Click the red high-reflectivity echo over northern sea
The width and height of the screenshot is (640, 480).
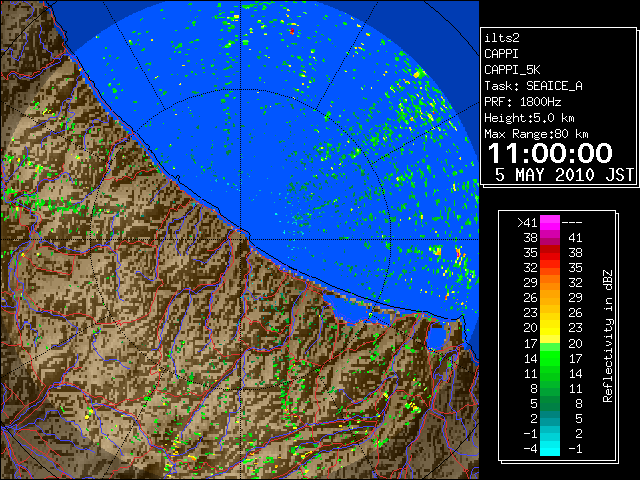(x=292, y=31)
